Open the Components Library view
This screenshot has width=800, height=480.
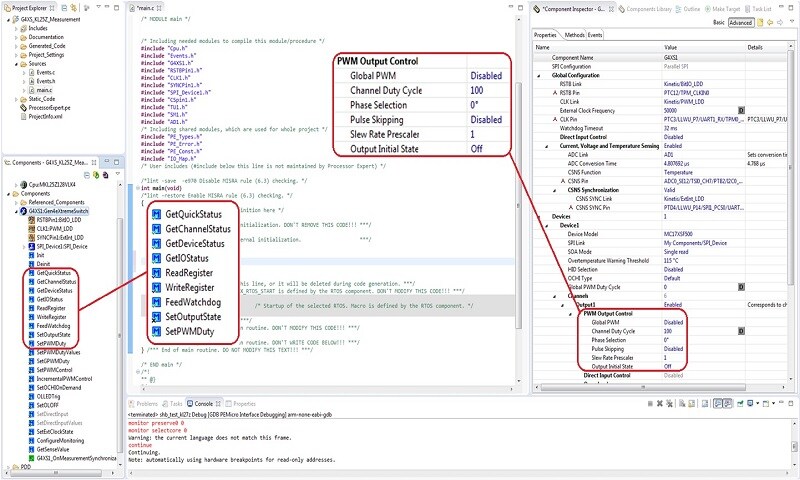(652, 8)
